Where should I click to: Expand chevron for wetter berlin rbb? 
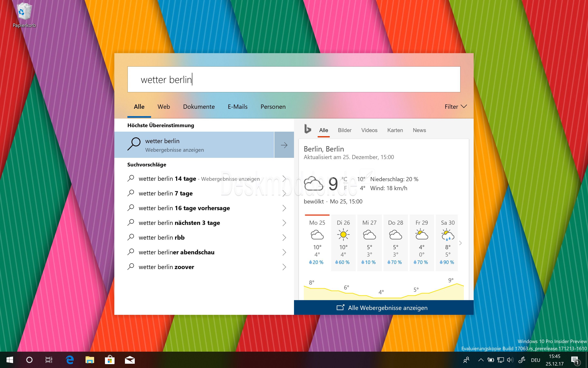pyautogui.click(x=284, y=238)
